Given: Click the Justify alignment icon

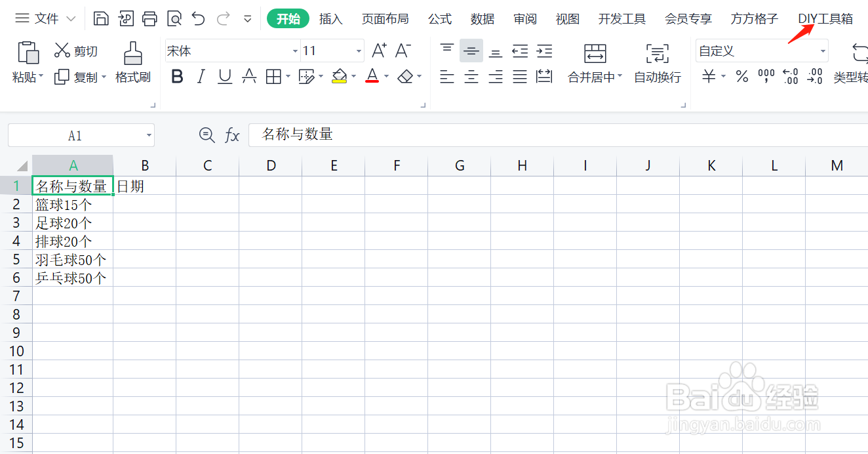Looking at the screenshot, I should pos(520,77).
